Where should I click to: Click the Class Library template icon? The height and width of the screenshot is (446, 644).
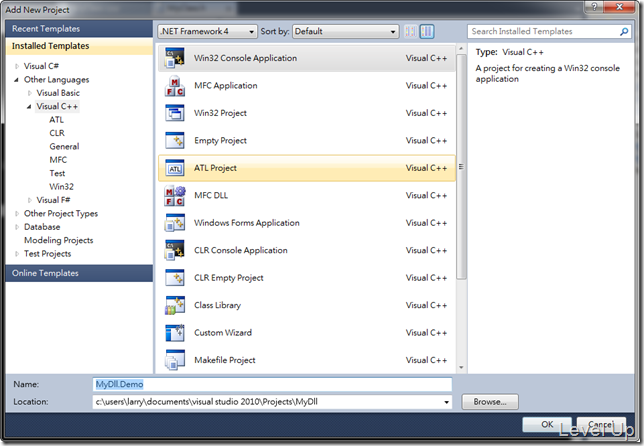(175, 306)
